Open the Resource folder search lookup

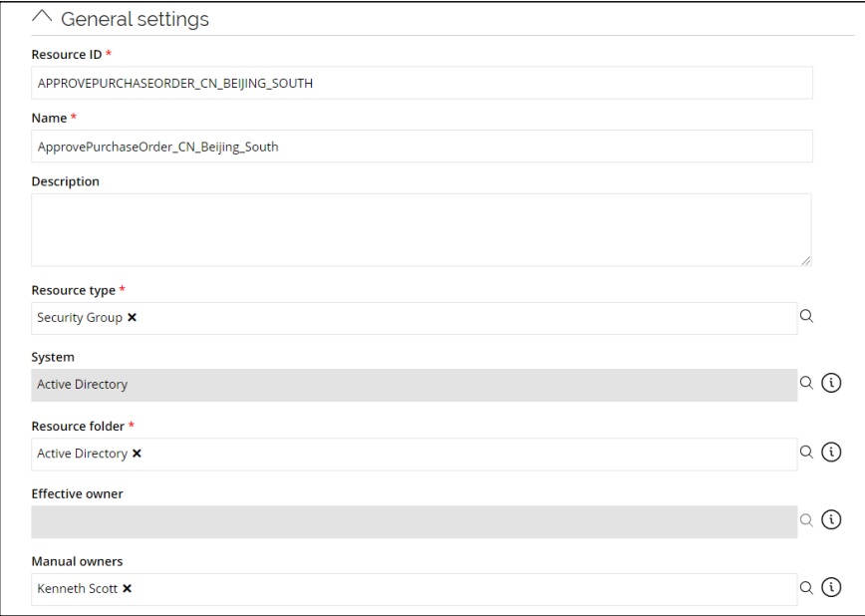[807, 452]
